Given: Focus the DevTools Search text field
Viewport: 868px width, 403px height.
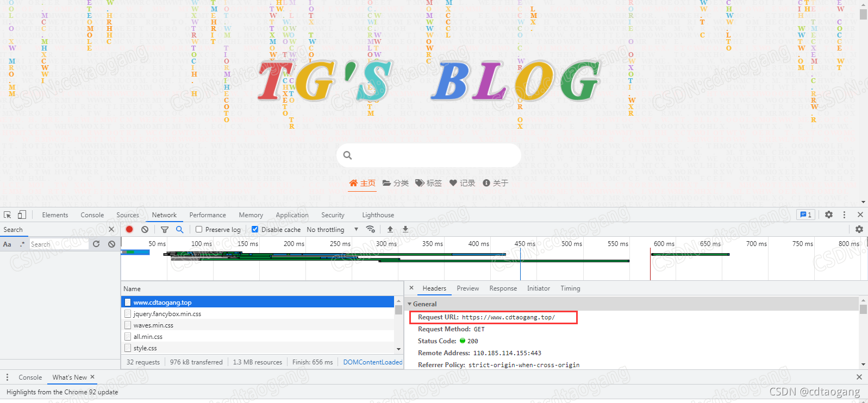Looking at the screenshot, I should point(59,244).
